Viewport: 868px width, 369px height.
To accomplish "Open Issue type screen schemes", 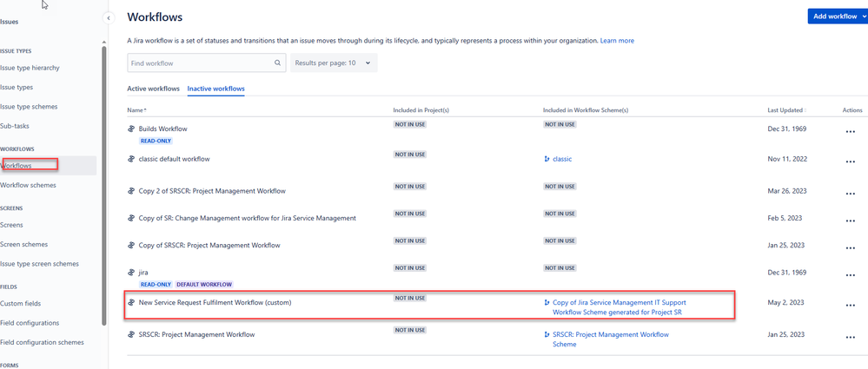I will pyautogui.click(x=39, y=264).
